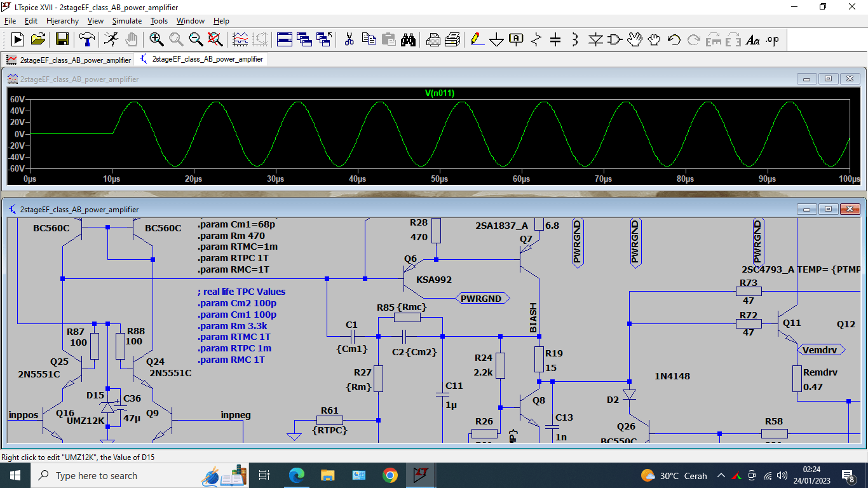Click the '.param Cm1=68p' directive text

(236, 224)
